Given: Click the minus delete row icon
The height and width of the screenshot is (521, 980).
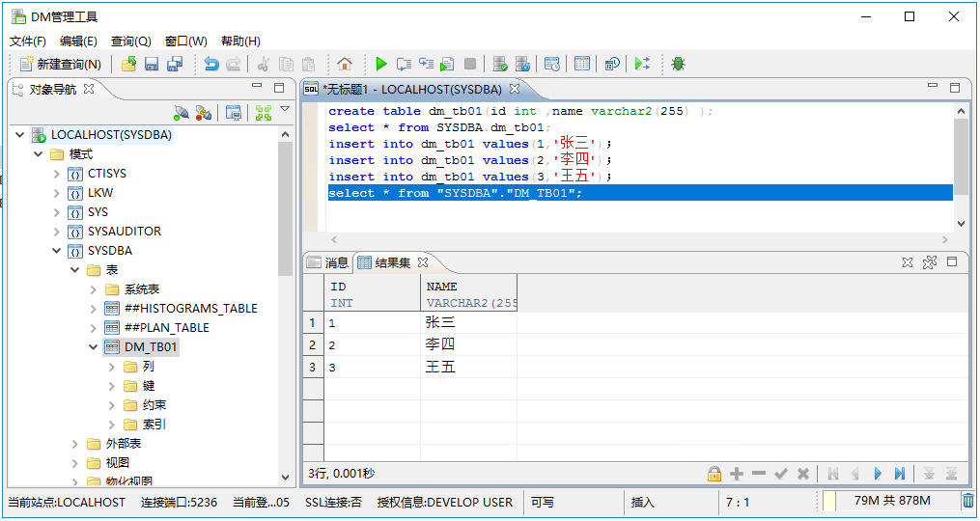Looking at the screenshot, I should 759,474.
